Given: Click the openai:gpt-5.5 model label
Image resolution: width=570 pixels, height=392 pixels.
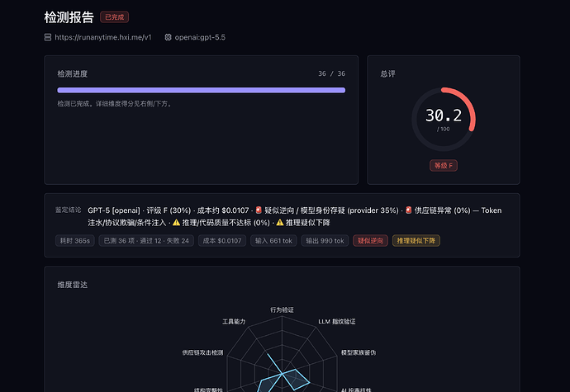Looking at the screenshot, I should (200, 37).
